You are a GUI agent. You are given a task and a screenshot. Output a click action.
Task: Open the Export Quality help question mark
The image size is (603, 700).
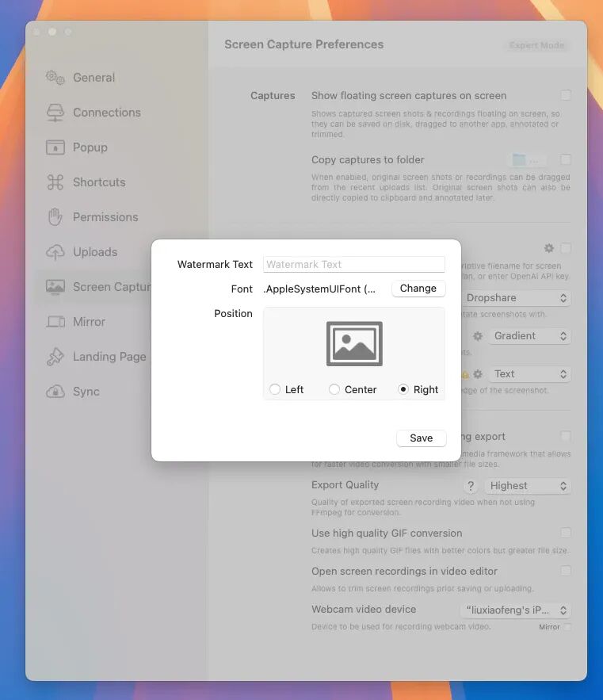pos(471,486)
